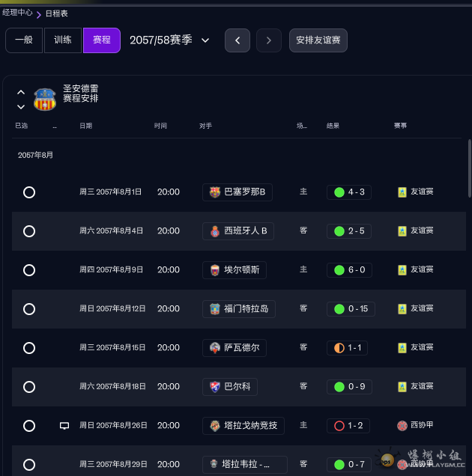The height and width of the screenshot is (476, 472).
Task: Click the up chevron beside club crest
Action: [x=21, y=92]
